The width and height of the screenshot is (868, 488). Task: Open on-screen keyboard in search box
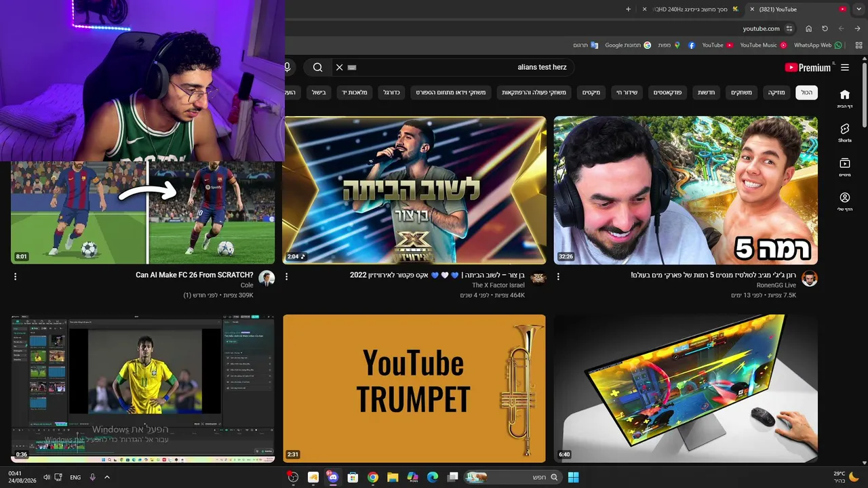tap(352, 68)
